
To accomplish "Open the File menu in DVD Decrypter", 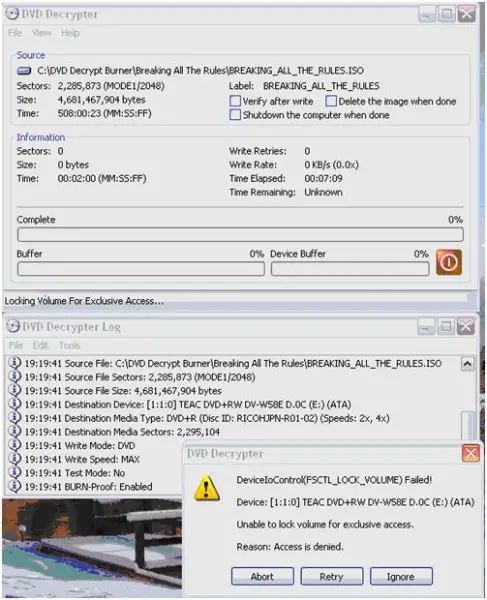I will [x=15, y=33].
